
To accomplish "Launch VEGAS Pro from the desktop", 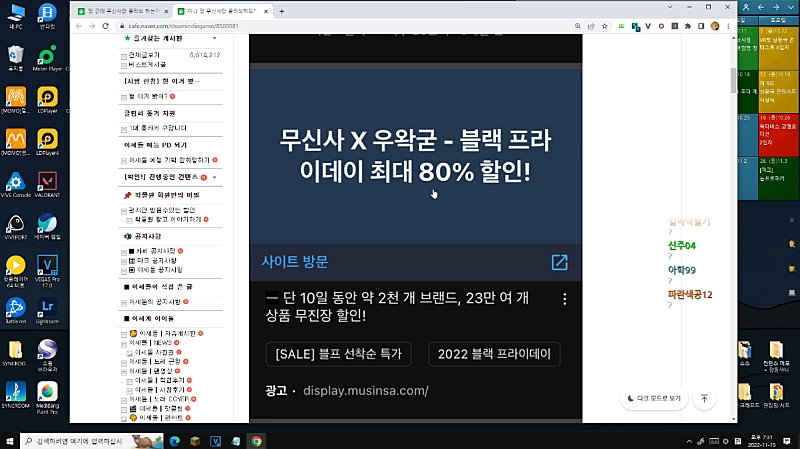I will [x=47, y=269].
